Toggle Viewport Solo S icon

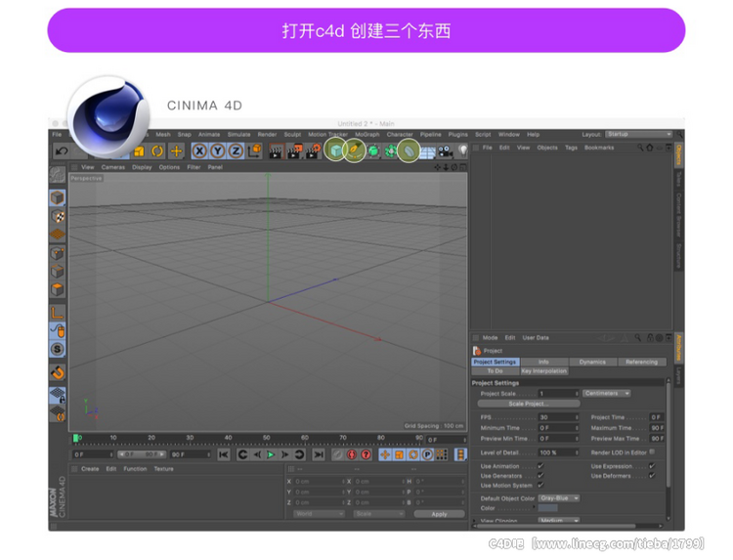point(58,349)
